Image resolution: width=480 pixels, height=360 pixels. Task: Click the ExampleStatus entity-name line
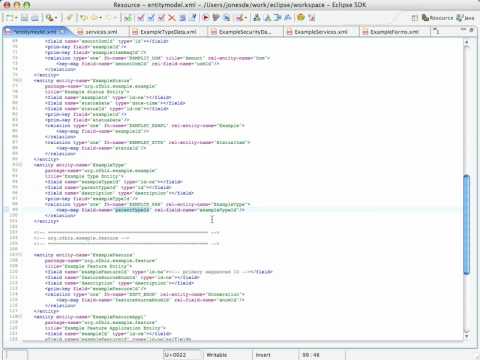[83, 80]
